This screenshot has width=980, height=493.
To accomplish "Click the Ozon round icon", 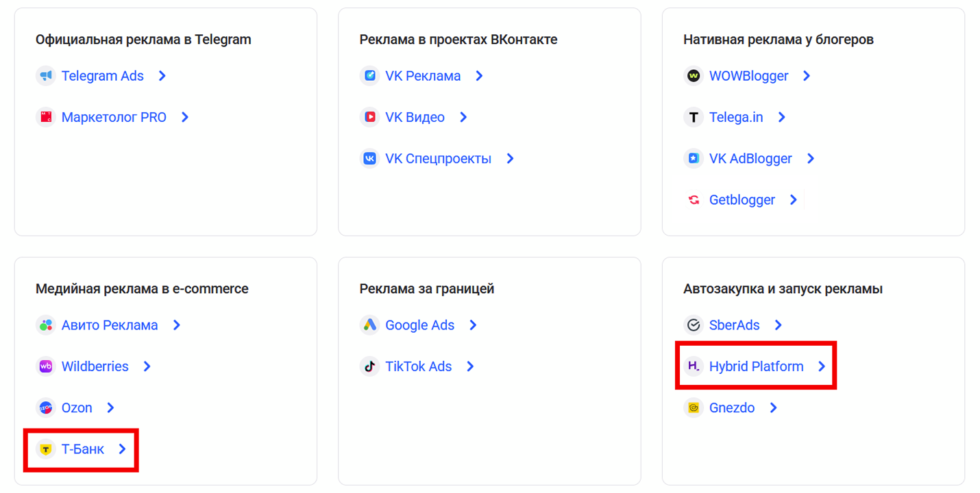I will tap(46, 407).
